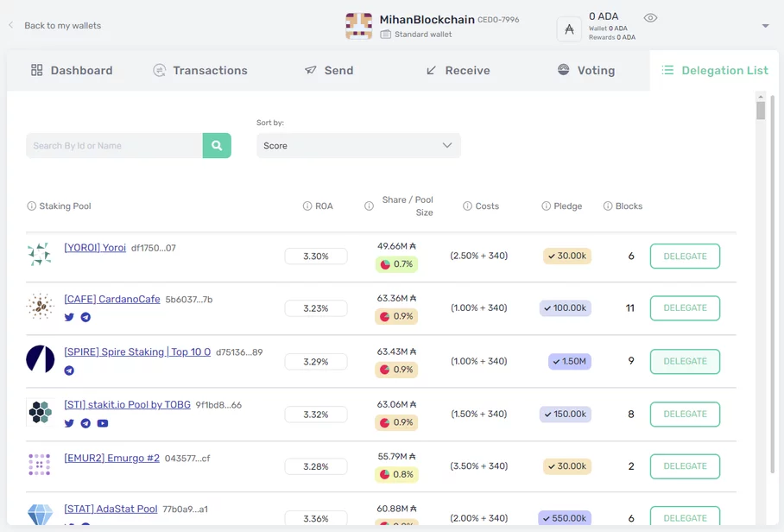Toggle balance visibility eye icon

[x=650, y=18]
